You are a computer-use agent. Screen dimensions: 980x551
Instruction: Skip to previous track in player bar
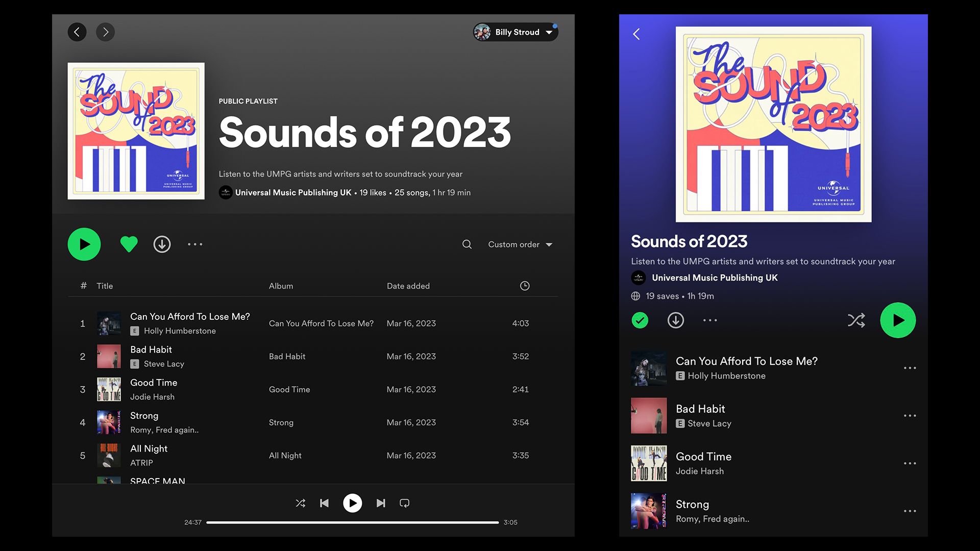[324, 504]
